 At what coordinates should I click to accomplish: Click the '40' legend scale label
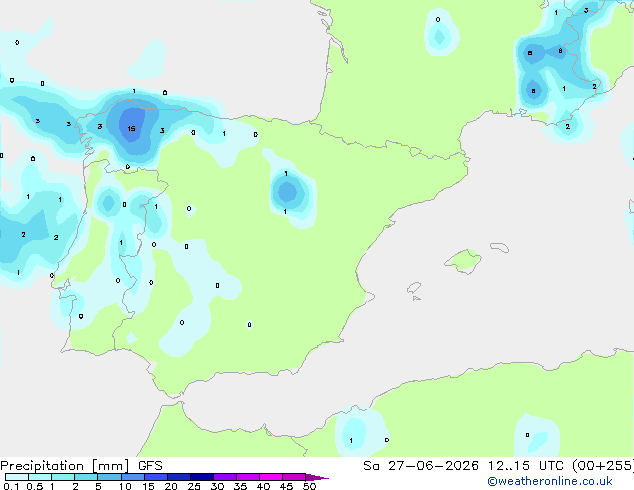click(263, 486)
